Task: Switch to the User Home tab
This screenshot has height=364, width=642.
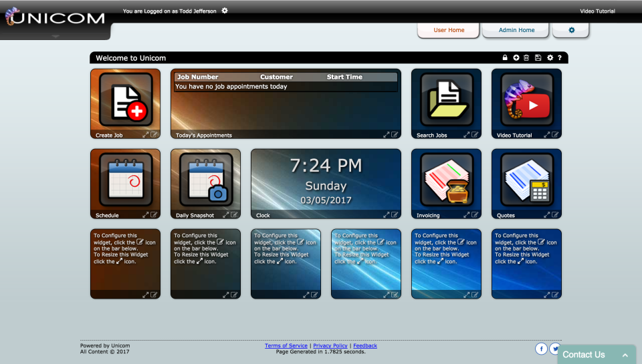Action: [449, 30]
